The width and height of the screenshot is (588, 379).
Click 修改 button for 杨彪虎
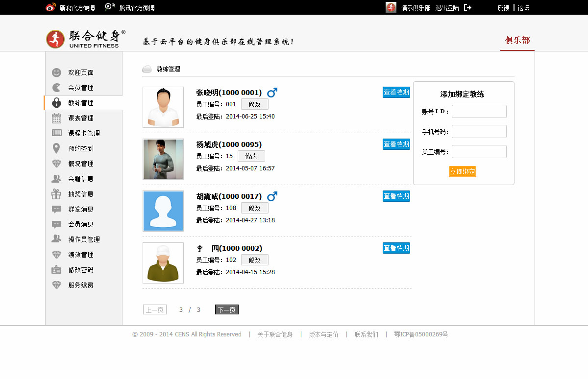[x=251, y=156]
